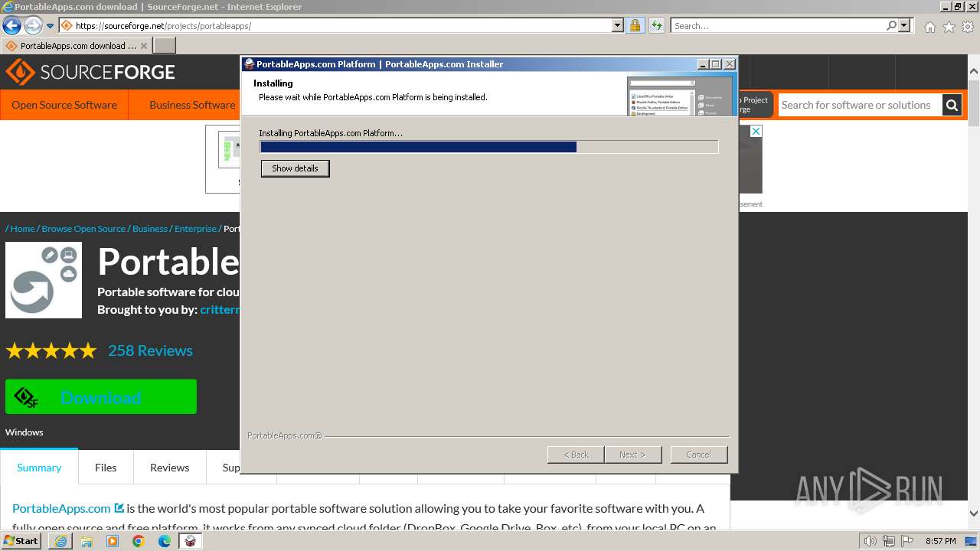Screen dimensions: 980x551
Task: Click the security lock icon
Action: [x=635, y=26]
